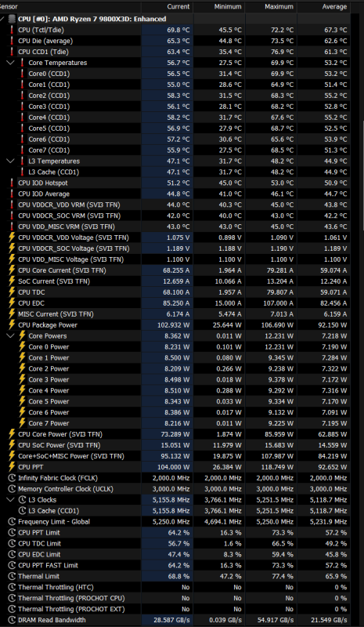This screenshot has width=364, height=627.
Task: Click clock icon beside Thermal Limit
Action: 12,576
